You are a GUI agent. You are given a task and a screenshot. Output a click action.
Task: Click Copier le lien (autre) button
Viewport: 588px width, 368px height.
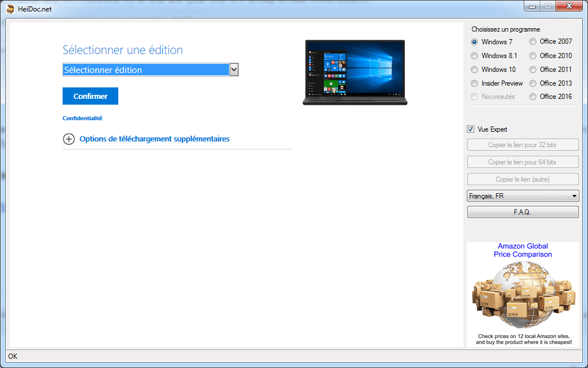523,179
